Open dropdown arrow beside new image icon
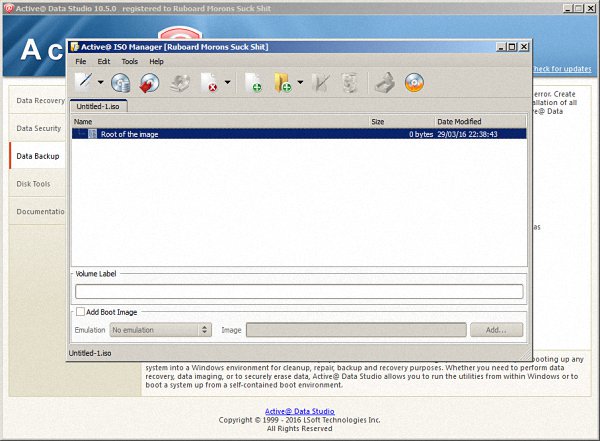The height and width of the screenshot is (441, 600). tap(101, 82)
